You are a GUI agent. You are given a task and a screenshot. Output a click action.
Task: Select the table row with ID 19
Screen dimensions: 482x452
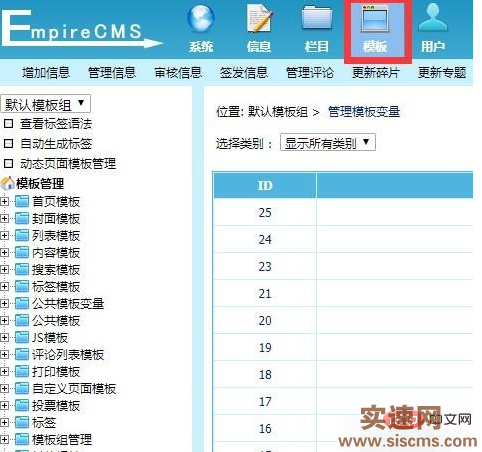click(343, 347)
